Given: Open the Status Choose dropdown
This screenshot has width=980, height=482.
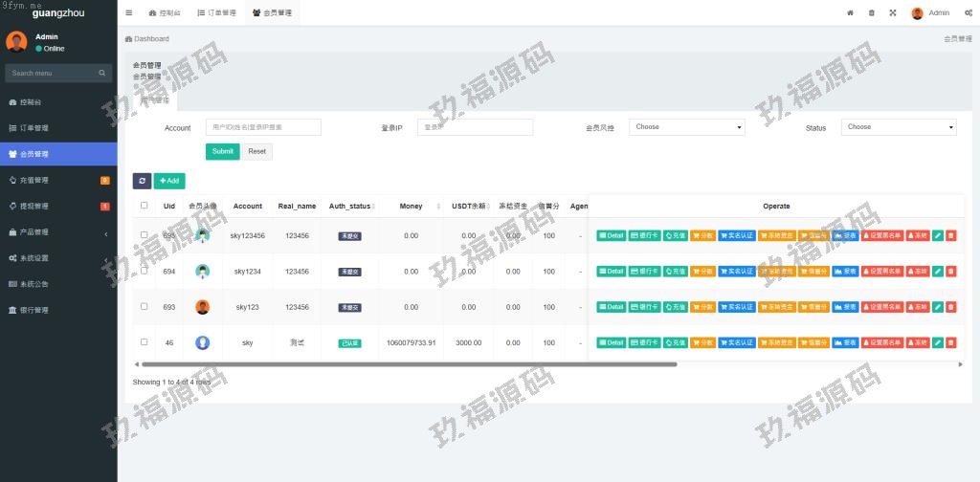Looking at the screenshot, I should tap(898, 127).
